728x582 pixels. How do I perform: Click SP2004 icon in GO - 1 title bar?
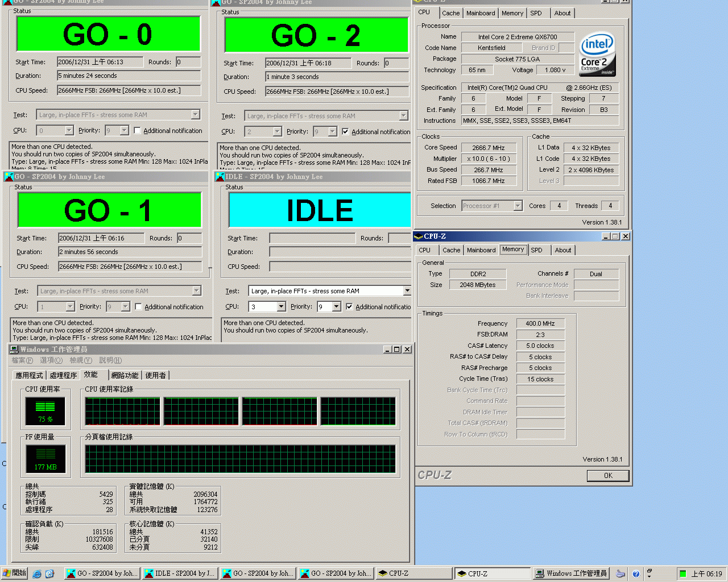coord(9,177)
